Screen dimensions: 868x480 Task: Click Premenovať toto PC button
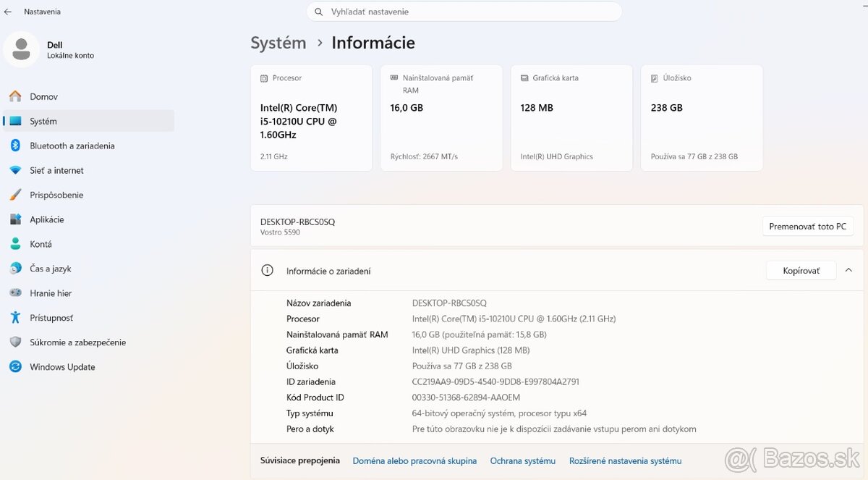coord(807,227)
